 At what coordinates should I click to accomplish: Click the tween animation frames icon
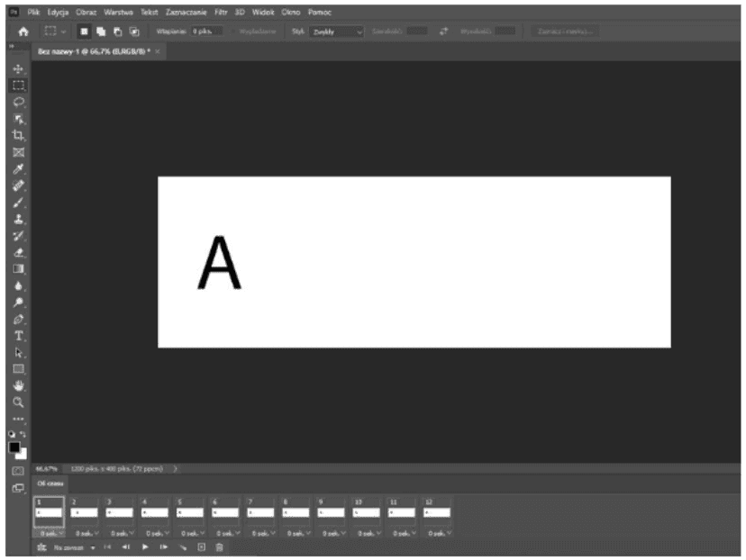pos(183,547)
